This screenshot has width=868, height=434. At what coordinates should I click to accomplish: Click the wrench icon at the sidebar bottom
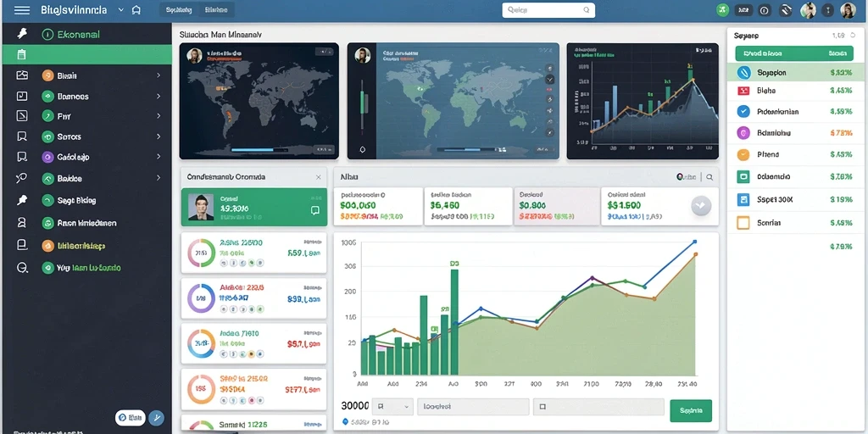(156, 418)
